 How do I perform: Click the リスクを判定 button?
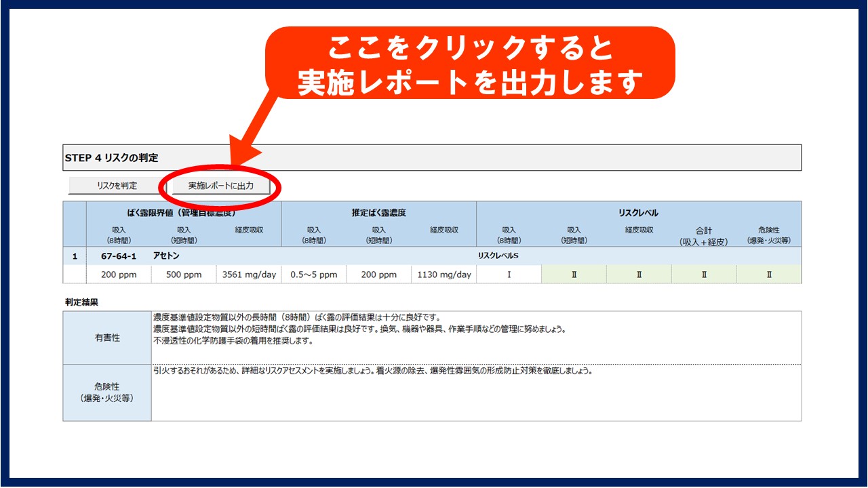click(116, 186)
